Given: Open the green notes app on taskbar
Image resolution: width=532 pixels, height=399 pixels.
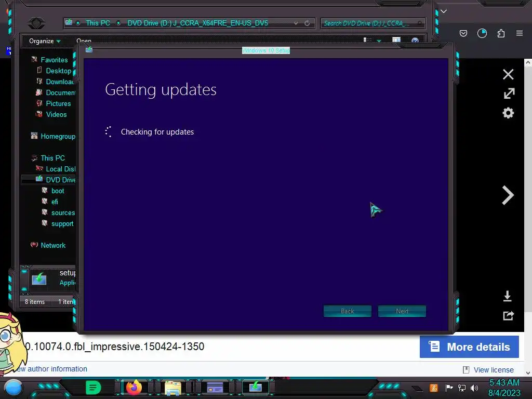Looking at the screenshot, I should pos(93,388).
